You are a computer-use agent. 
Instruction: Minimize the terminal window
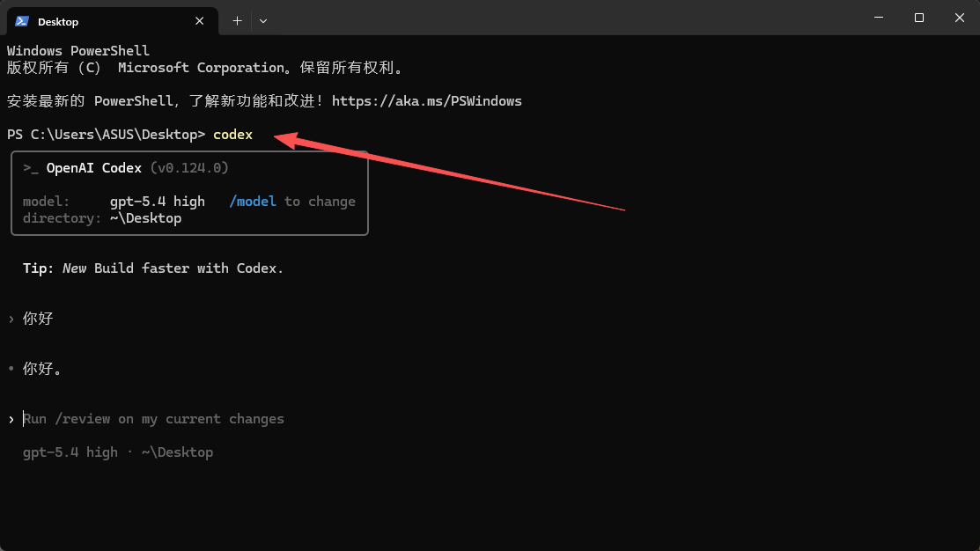[x=879, y=18]
